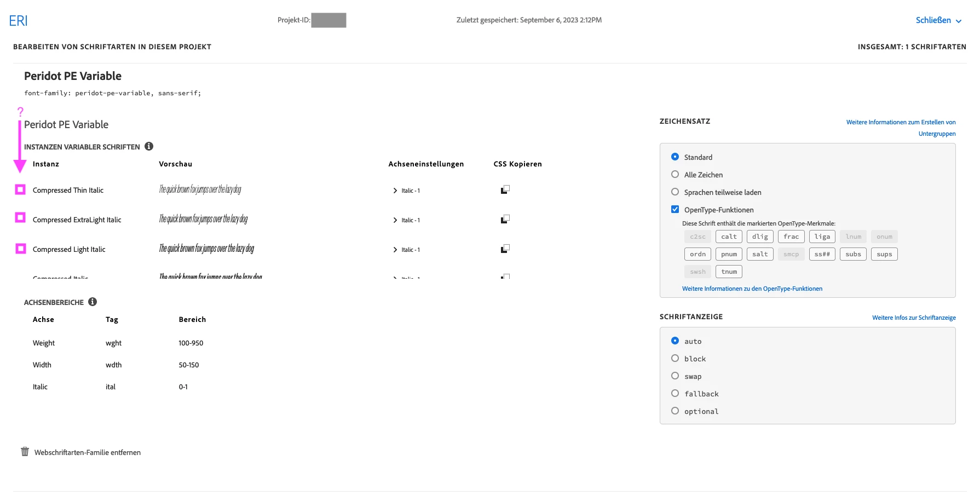Toggle the subs OpenType feature
This screenshot has width=980, height=501.
854,254
